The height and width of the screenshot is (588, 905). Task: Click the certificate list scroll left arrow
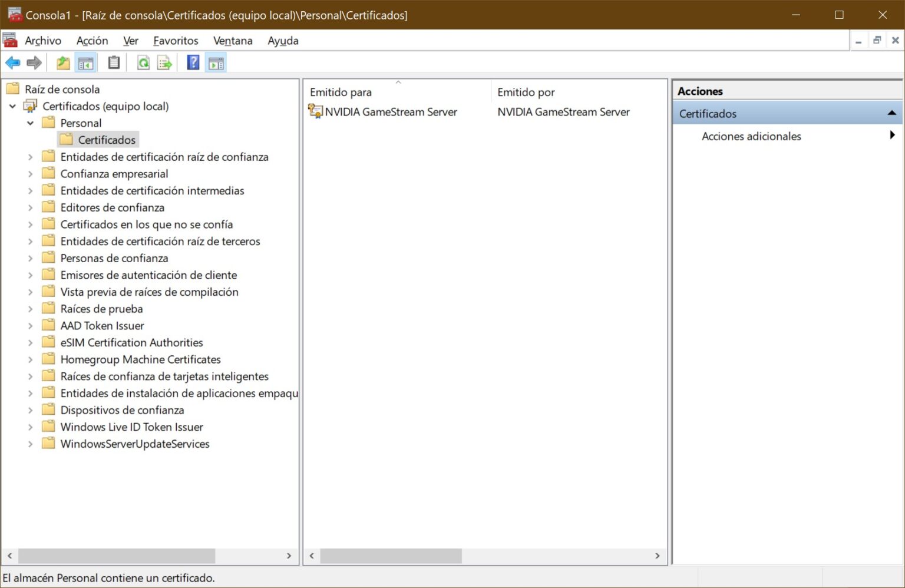(312, 556)
